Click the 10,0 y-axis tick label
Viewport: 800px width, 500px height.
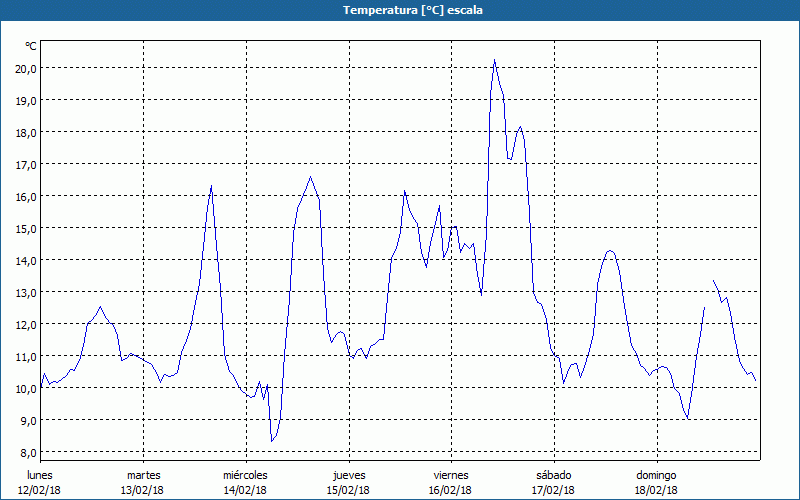(25, 388)
